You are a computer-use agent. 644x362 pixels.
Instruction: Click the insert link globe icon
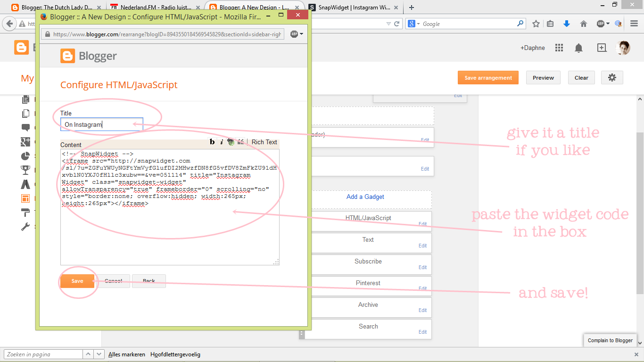[x=231, y=142]
